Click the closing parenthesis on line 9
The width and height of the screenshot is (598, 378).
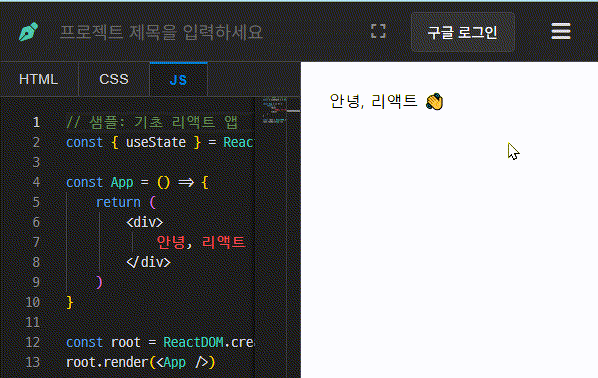click(99, 282)
